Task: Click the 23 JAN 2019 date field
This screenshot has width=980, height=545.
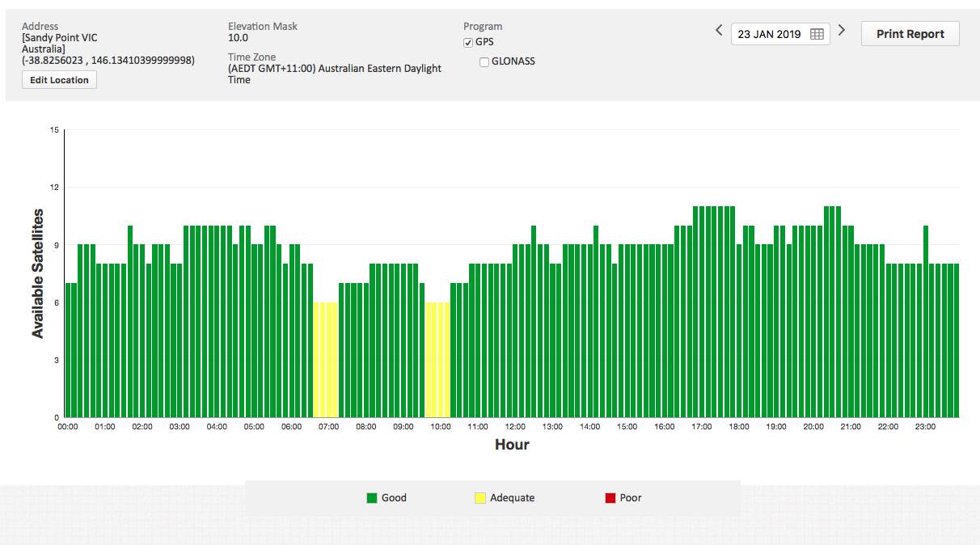Action: 769,34
